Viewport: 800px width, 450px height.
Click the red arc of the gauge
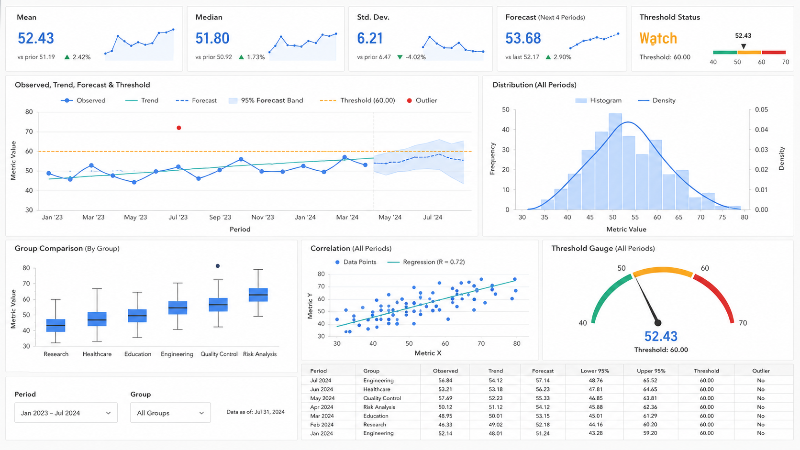[719, 294]
